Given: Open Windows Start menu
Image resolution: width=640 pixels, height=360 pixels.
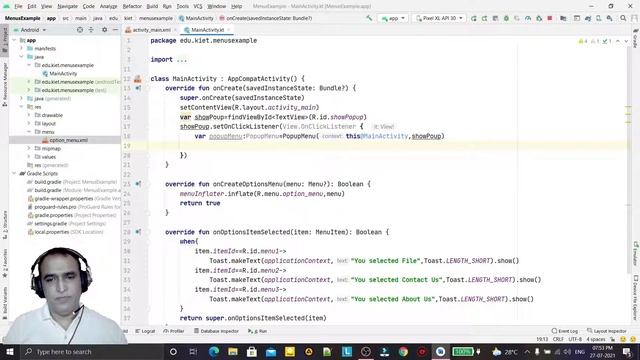Looking at the screenshot, I should [x=9, y=351].
